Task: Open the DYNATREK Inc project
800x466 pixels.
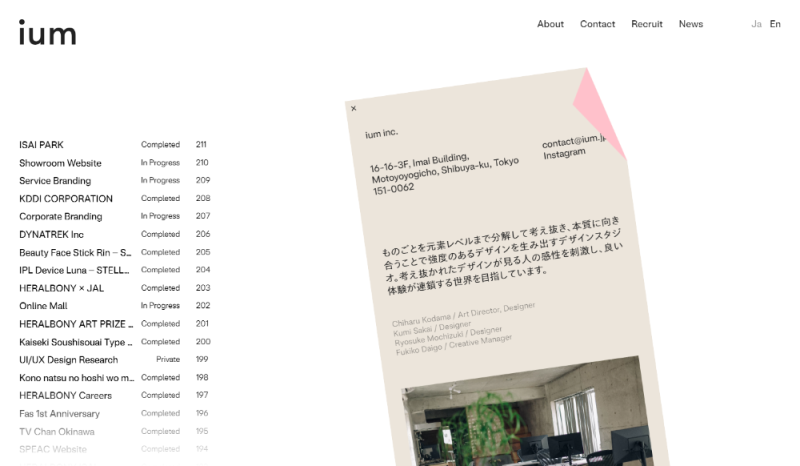Action: pos(52,234)
